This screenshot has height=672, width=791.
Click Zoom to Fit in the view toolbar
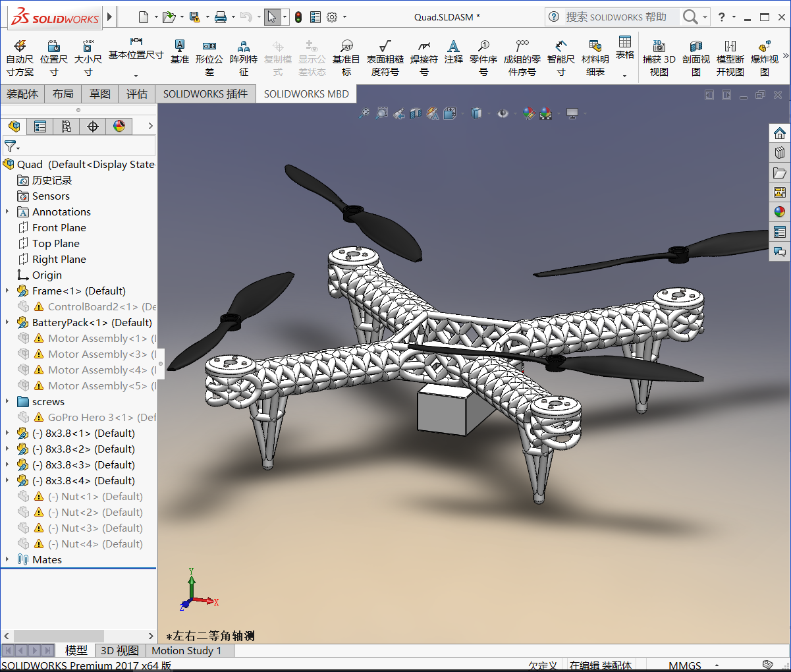point(364,113)
